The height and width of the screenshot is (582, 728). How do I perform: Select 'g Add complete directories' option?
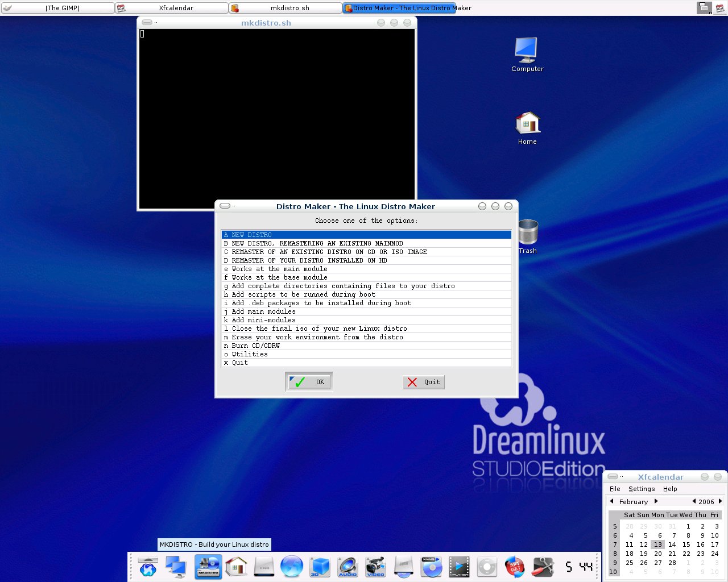[x=366, y=286]
